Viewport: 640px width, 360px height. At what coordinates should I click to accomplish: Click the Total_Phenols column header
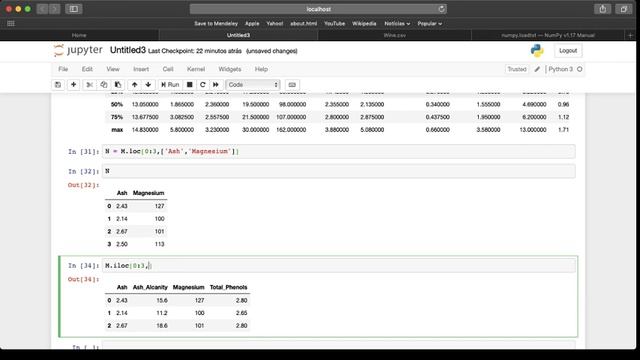pyautogui.click(x=229, y=287)
